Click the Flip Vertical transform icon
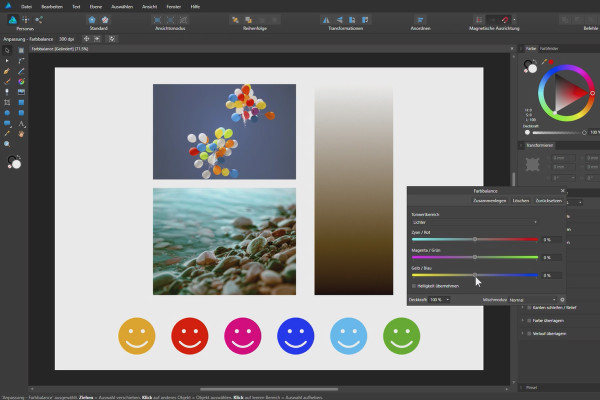600x400 pixels. point(339,20)
